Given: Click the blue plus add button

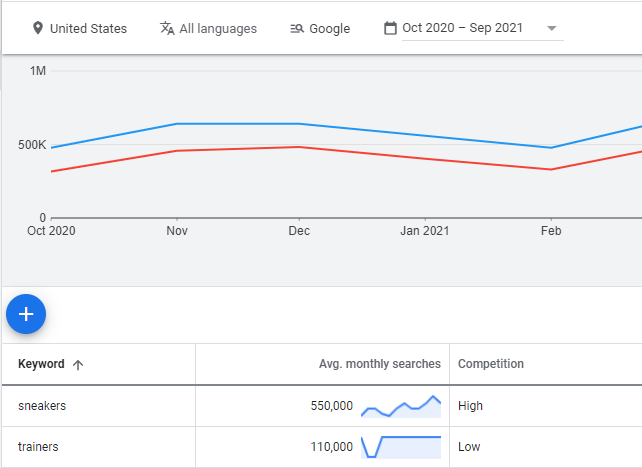Looking at the screenshot, I should [x=26, y=314].
